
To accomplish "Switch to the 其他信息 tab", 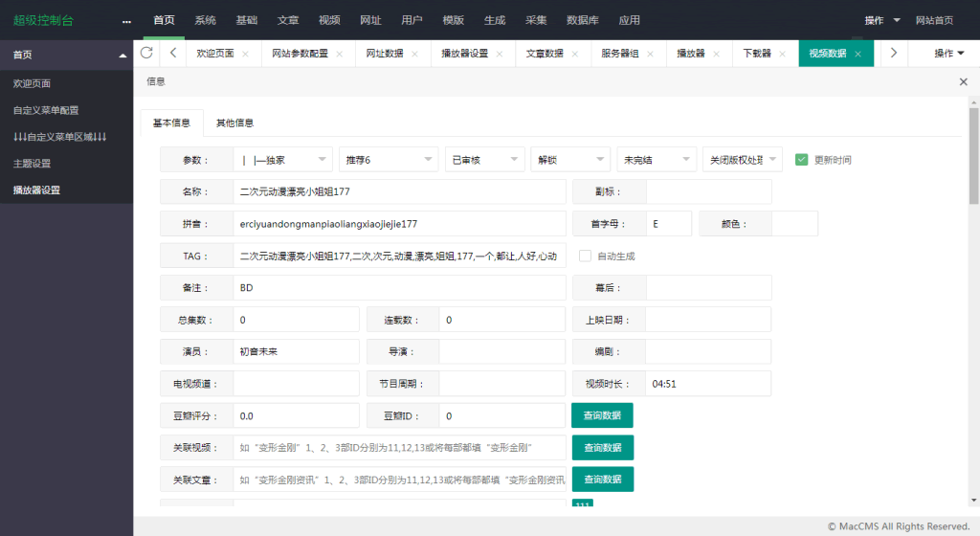I will click(234, 123).
